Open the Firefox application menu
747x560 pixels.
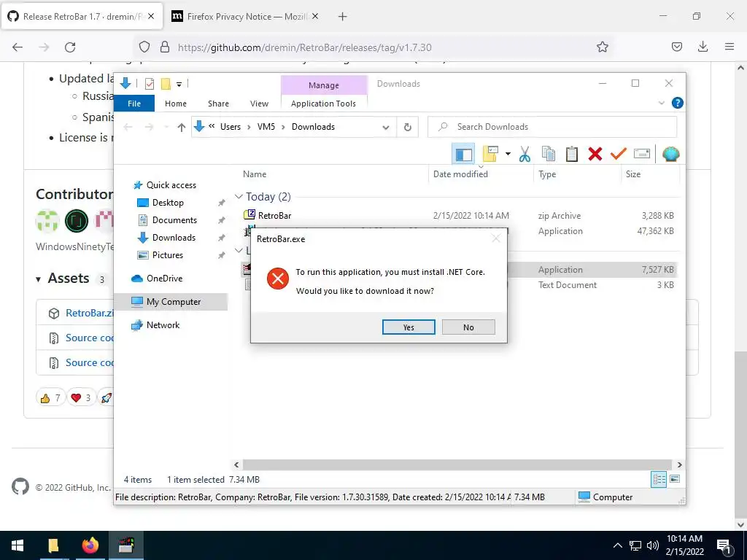729,47
